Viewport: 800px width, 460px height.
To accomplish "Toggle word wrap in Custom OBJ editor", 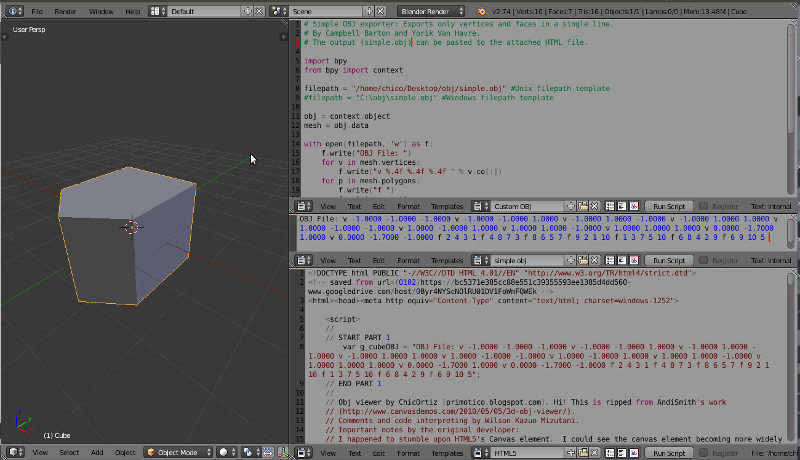I will pyautogui.click(x=621, y=206).
